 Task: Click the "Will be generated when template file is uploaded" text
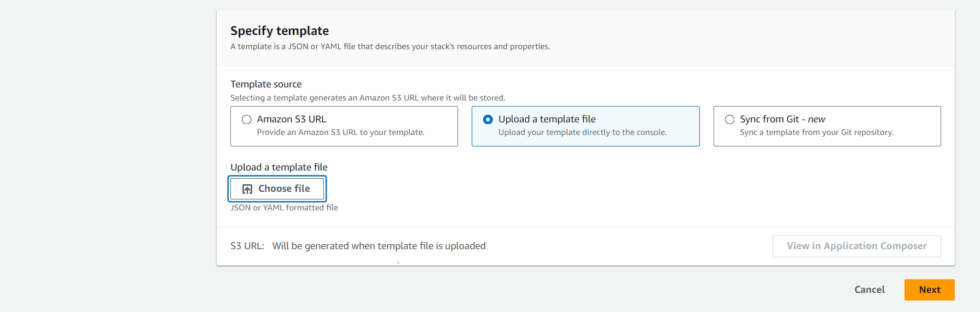pos(379,246)
